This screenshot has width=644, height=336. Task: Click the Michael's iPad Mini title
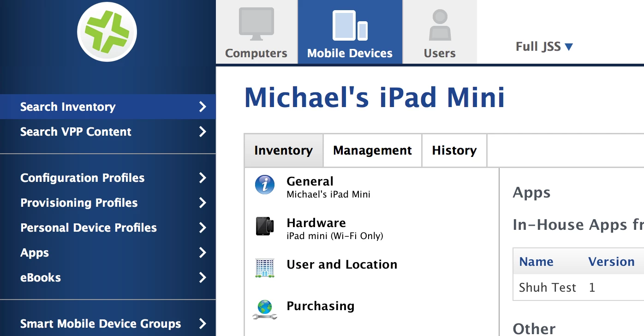pos(375,97)
